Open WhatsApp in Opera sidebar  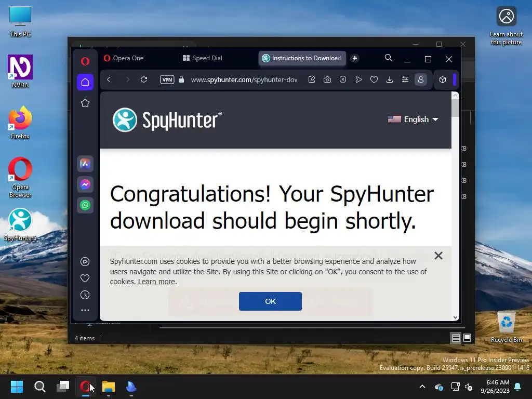(85, 205)
